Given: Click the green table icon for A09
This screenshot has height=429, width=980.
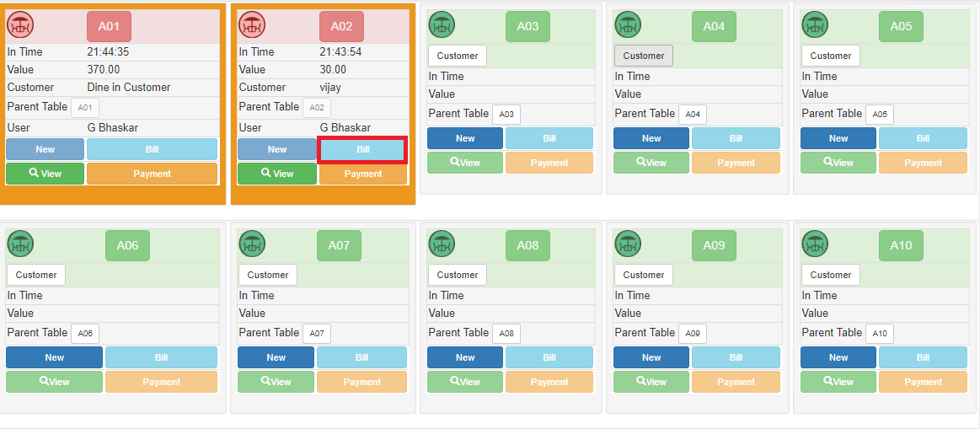Looking at the screenshot, I should 628,244.
